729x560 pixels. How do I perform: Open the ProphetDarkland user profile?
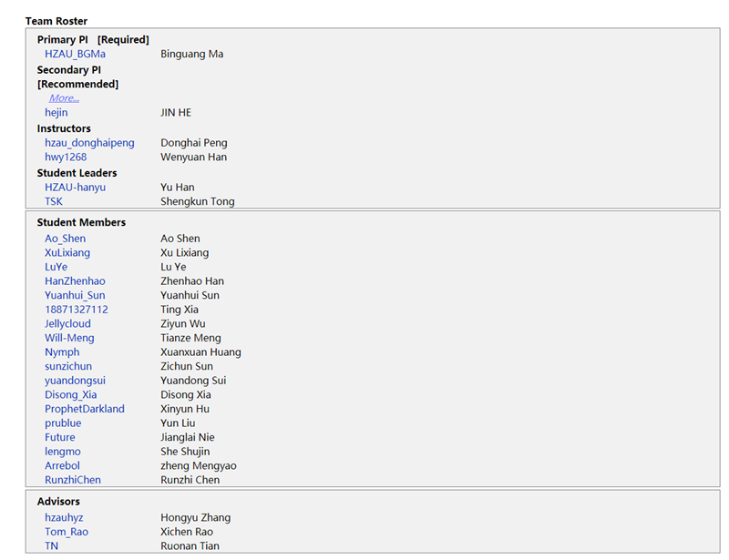pos(85,410)
